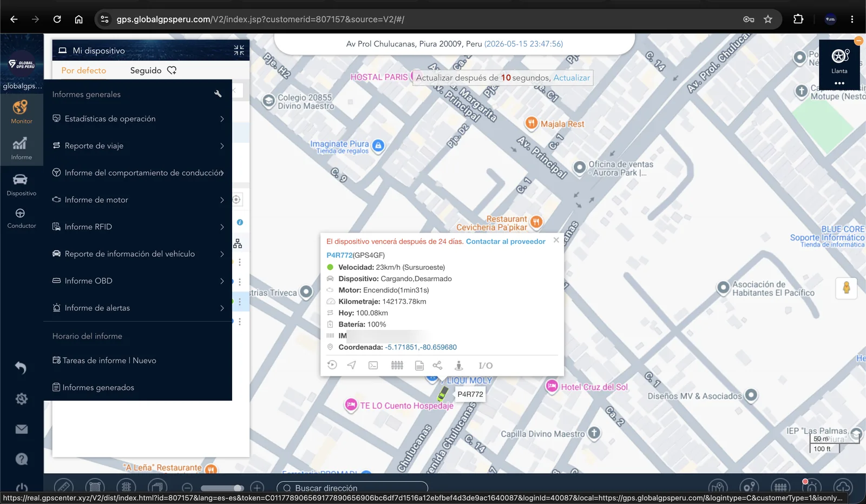Open browser extensions puzzle icon
The width and height of the screenshot is (866, 504).
pyautogui.click(x=798, y=19)
